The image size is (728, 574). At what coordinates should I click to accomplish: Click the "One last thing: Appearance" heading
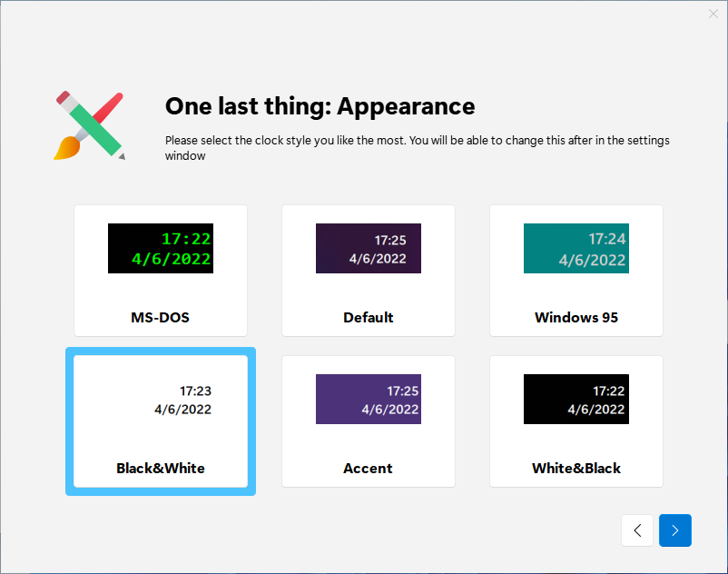320,106
